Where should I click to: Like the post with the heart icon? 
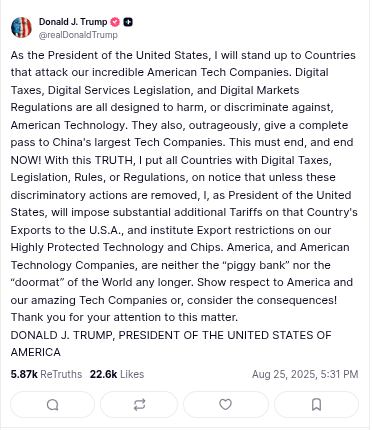(x=226, y=405)
